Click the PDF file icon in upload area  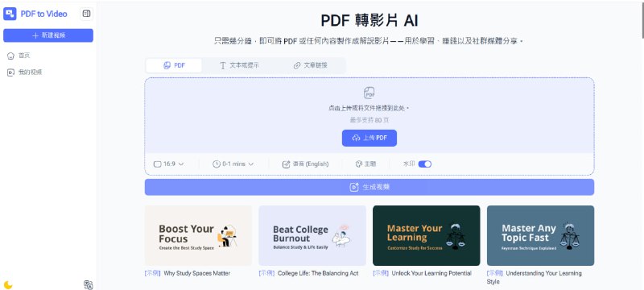coord(369,93)
